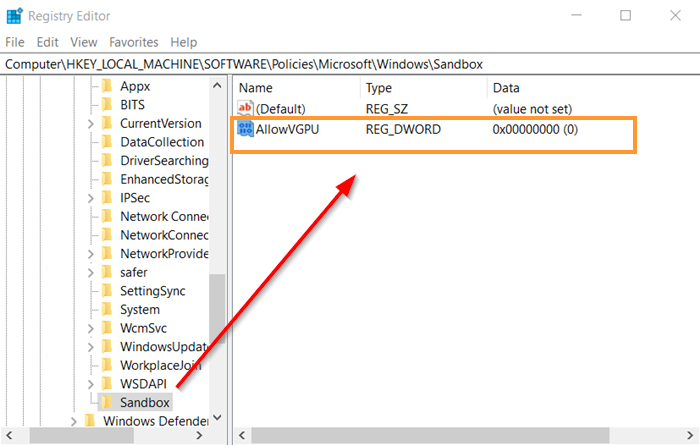Click the WSDAPI folder icon
This screenshot has width=700, height=445.
(107, 384)
